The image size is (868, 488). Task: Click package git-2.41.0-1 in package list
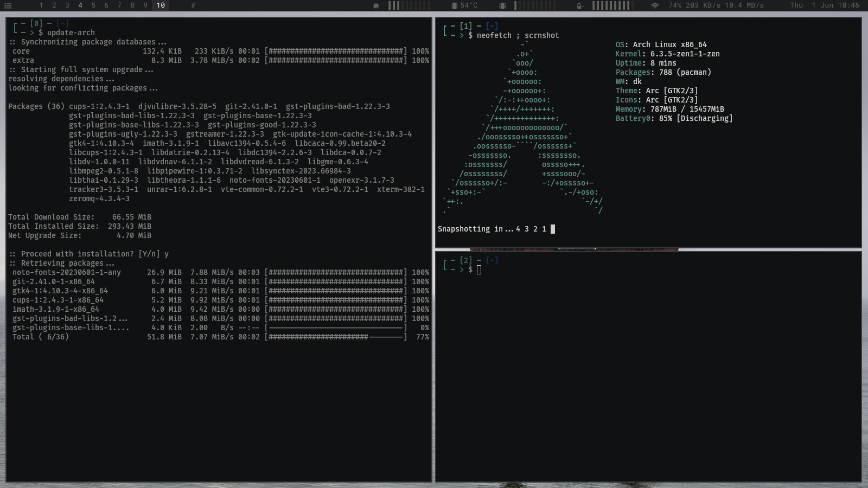point(251,106)
